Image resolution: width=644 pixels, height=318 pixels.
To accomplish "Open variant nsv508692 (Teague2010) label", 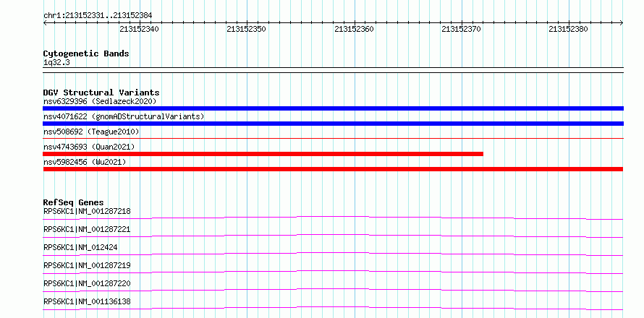I will pos(91,132).
